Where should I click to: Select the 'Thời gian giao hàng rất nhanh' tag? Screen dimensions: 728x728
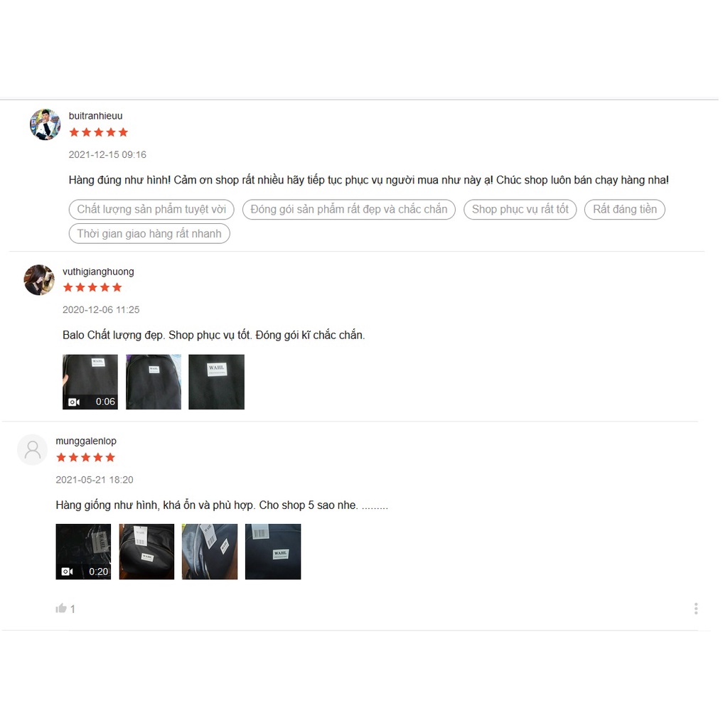tap(149, 233)
